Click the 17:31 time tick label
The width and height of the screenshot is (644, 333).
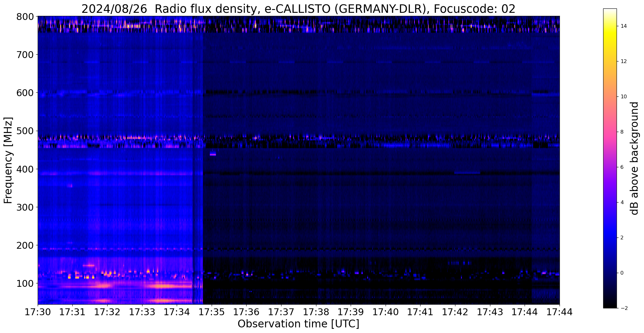[x=73, y=312]
